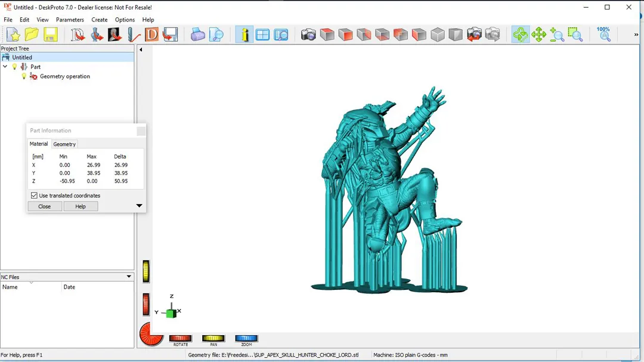This screenshot has width=644, height=362.
Task: Activate the green four-arrow pan icon
Action: tap(538, 35)
